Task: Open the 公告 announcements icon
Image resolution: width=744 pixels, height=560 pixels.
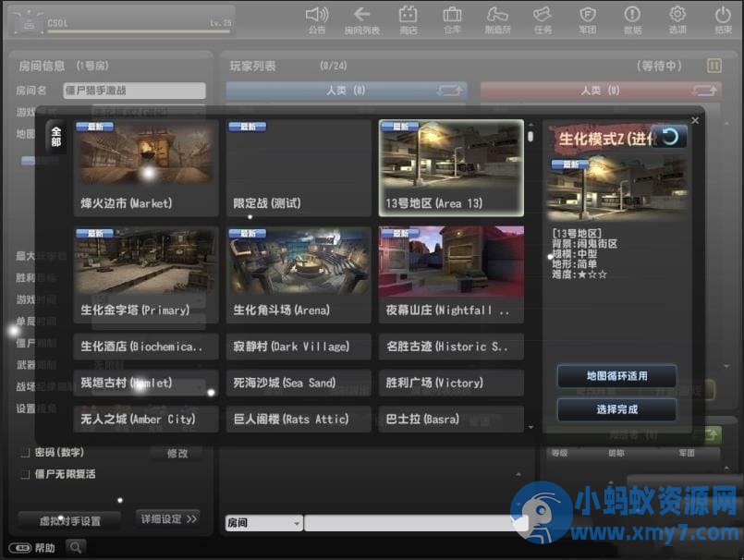Action: coord(317,20)
